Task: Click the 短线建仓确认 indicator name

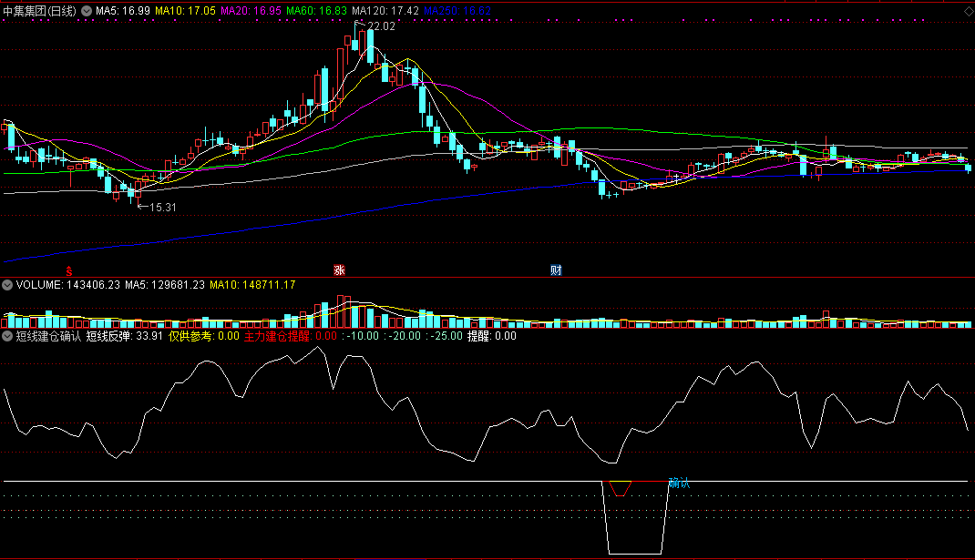Action: [48, 336]
